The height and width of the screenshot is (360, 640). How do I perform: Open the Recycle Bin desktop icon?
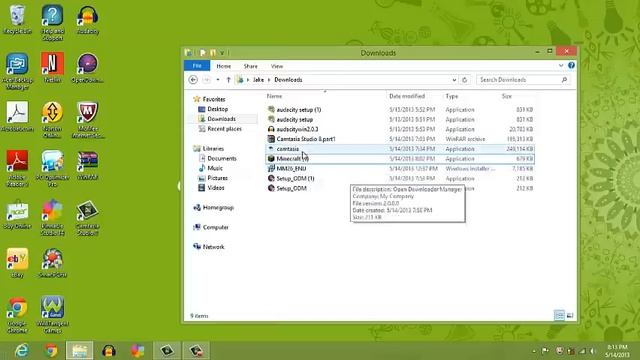[x=17, y=20]
